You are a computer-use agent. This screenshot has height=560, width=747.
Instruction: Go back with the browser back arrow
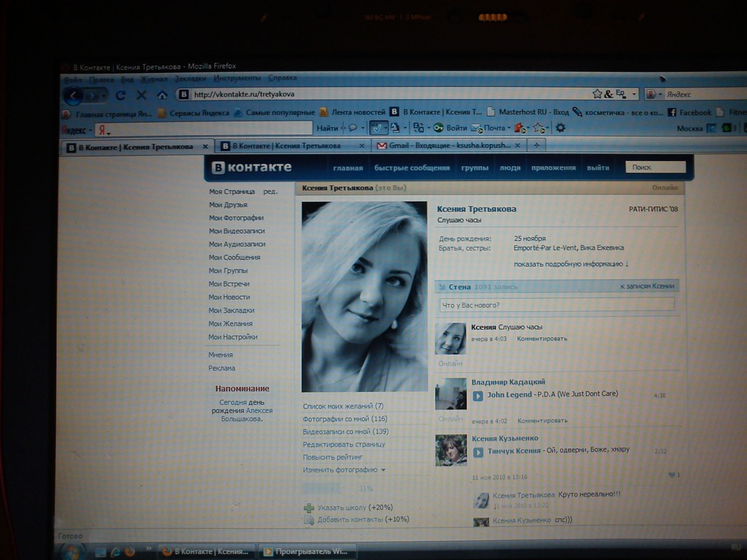[x=74, y=95]
